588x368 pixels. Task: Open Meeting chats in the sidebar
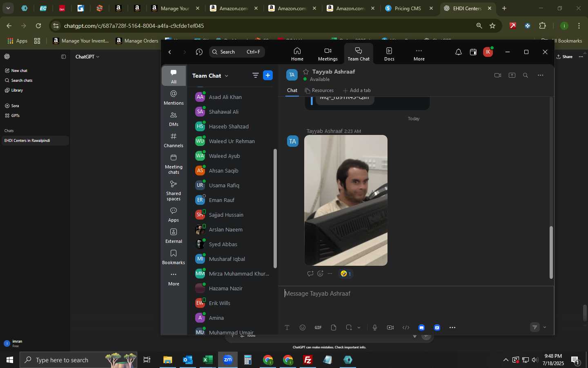(x=174, y=164)
